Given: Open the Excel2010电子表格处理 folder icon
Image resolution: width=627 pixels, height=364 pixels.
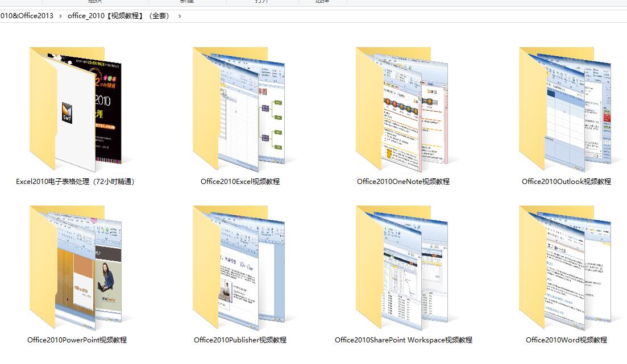Looking at the screenshot, I should tap(75, 109).
